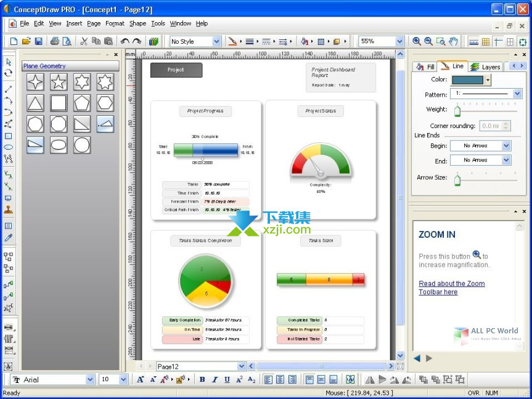Undo the last action
The width and height of the screenshot is (532, 399).
[125, 41]
